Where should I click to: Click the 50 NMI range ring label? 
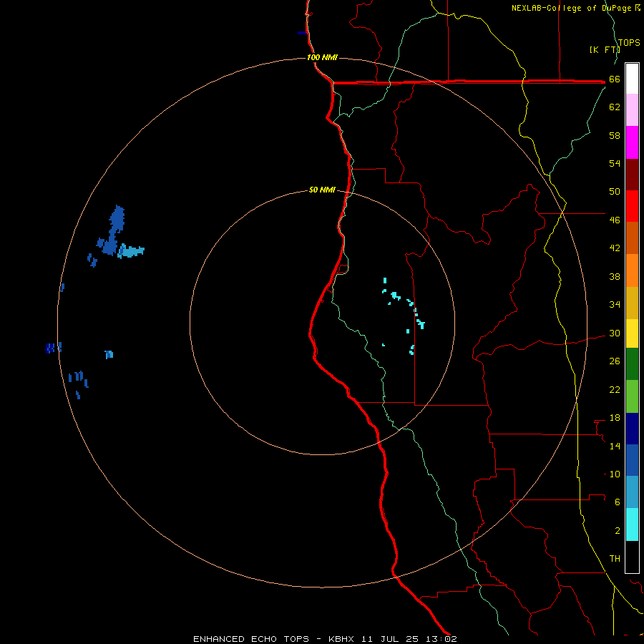point(323,190)
